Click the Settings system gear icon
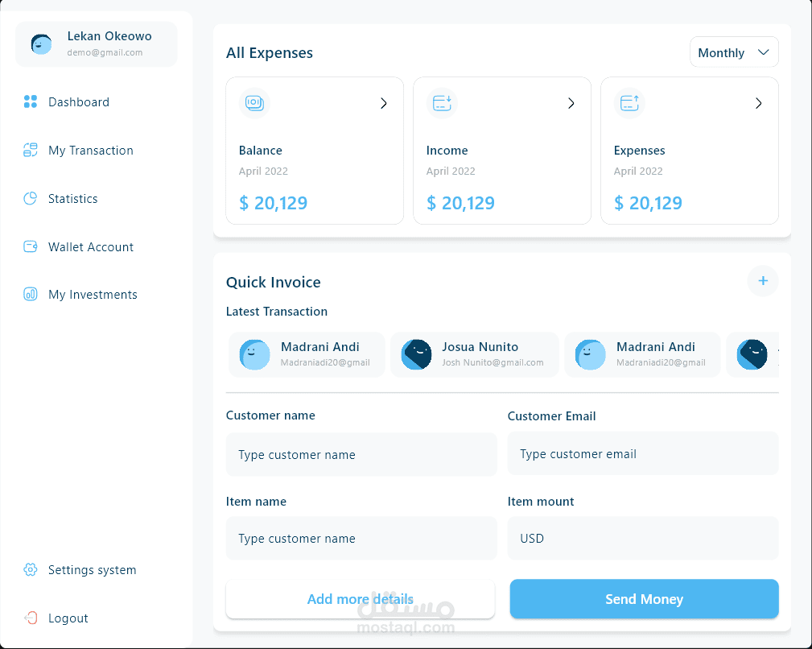 tap(31, 570)
